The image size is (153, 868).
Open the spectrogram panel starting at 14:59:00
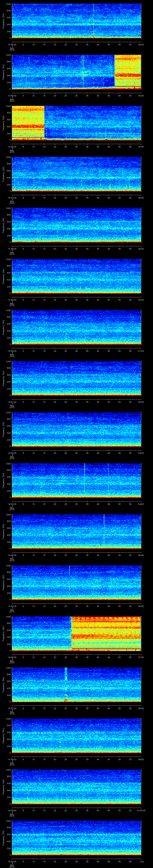tap(76, 787)
